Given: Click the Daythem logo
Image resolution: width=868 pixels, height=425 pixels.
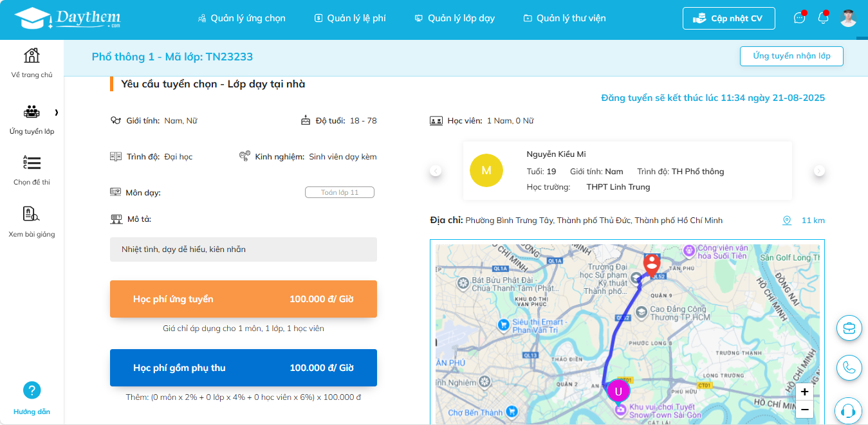Looking at the screenshot, I should pyautogui.click(x=67, y=19).
